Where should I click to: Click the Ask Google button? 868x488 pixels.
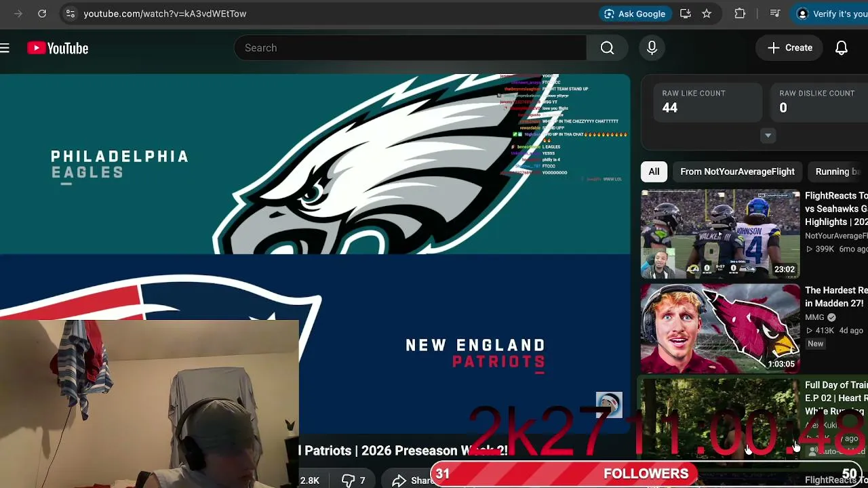coord(635,14)
